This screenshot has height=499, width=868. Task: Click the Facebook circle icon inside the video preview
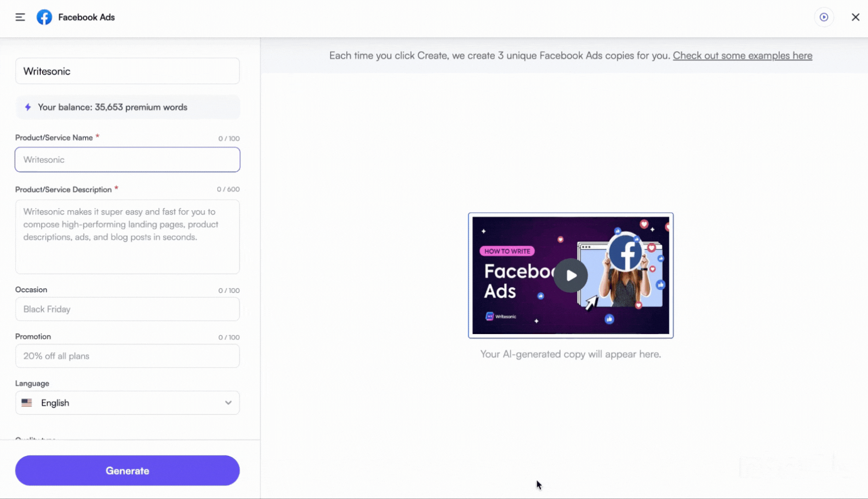point(626,252)
